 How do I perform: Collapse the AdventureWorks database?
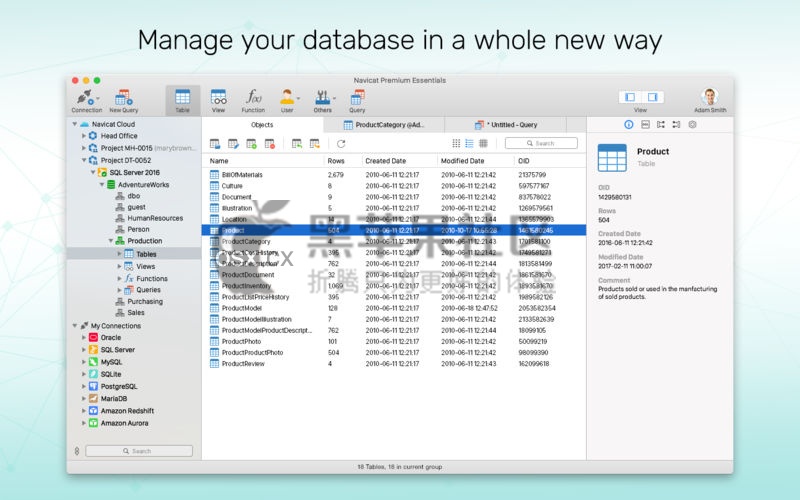click(102, 185)
